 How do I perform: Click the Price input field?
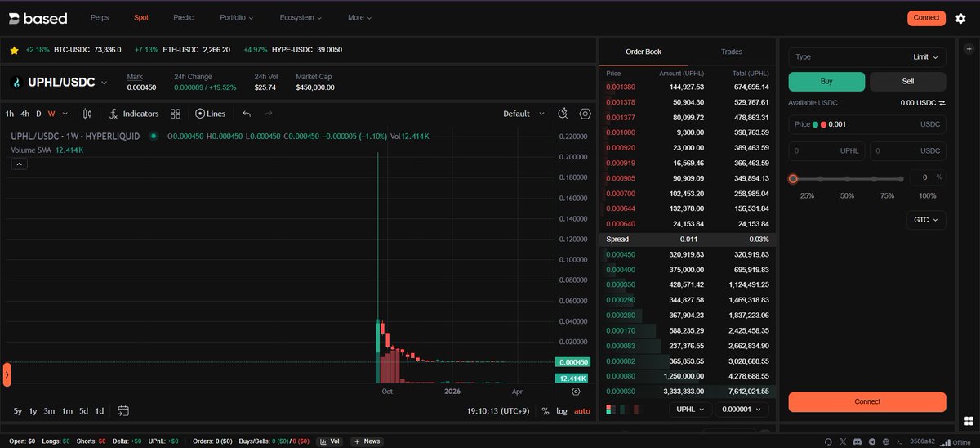coord(867,124)
